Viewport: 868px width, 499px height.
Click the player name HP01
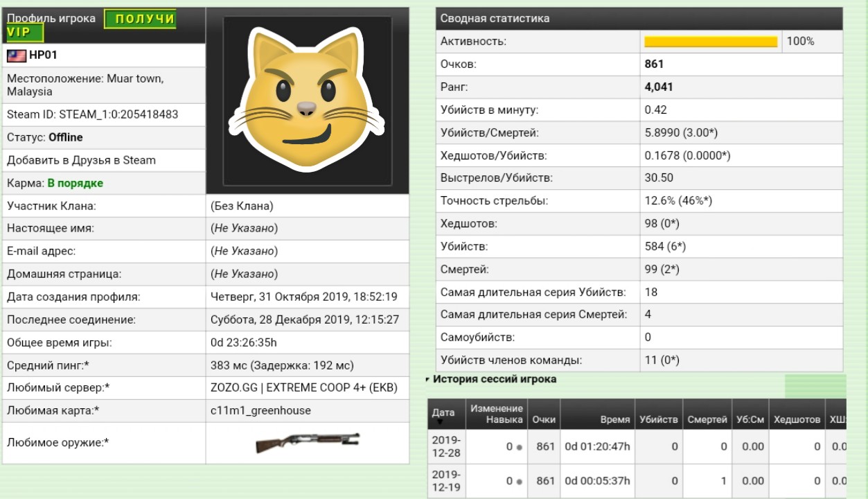pyautogui.click(x=43, y=55)
